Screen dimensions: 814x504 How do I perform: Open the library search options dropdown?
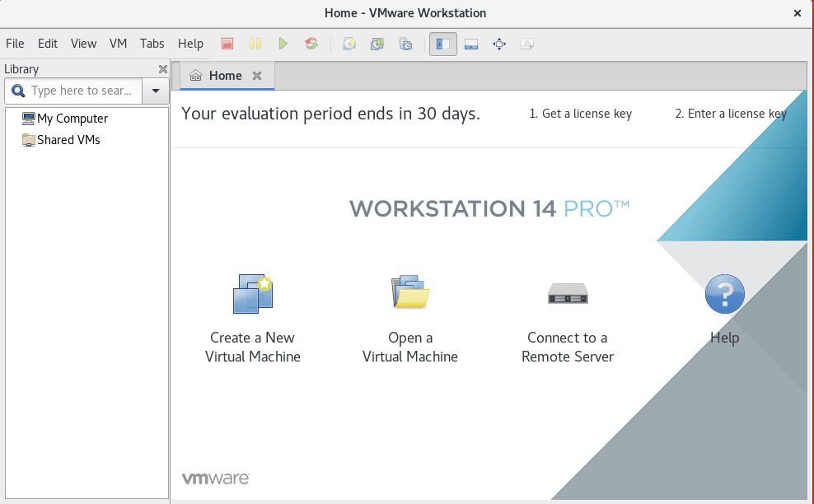tap(155, 91)
